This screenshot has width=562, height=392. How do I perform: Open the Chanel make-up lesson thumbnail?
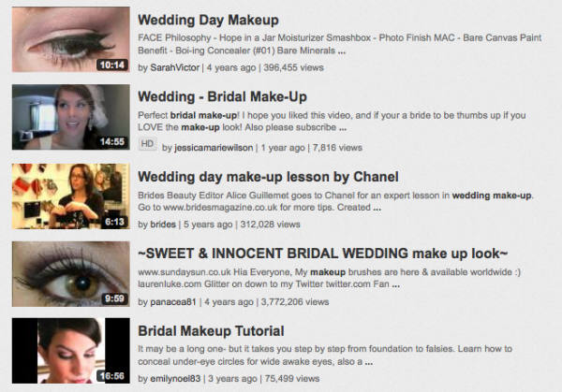coord(71,196)
